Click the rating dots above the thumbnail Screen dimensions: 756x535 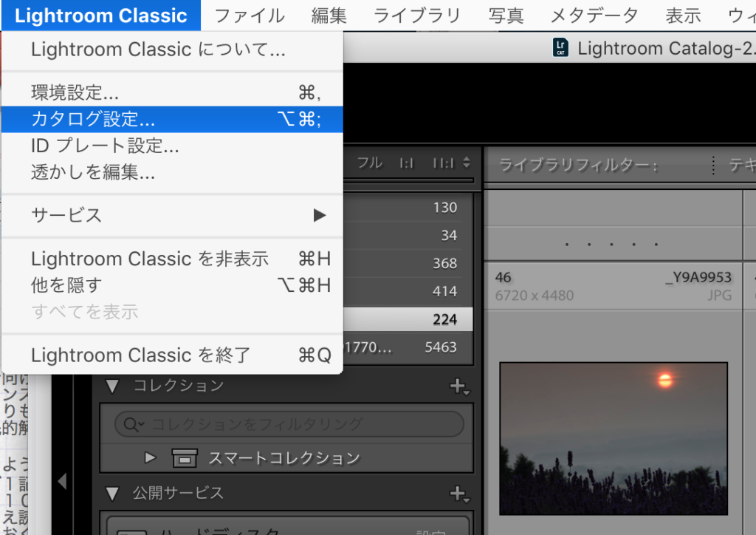point(611,245)
